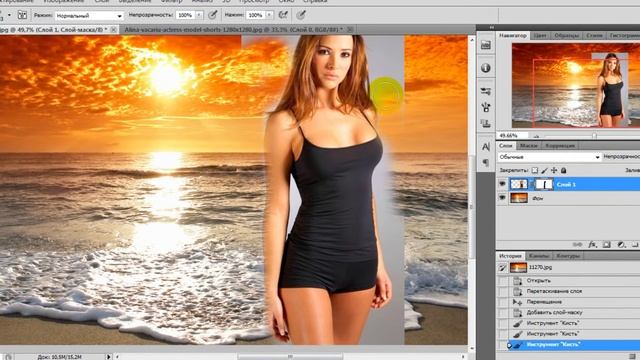Set history brush source beside Открыть
Viewport: 640px width, 360px height.
[x=502, y=281]
